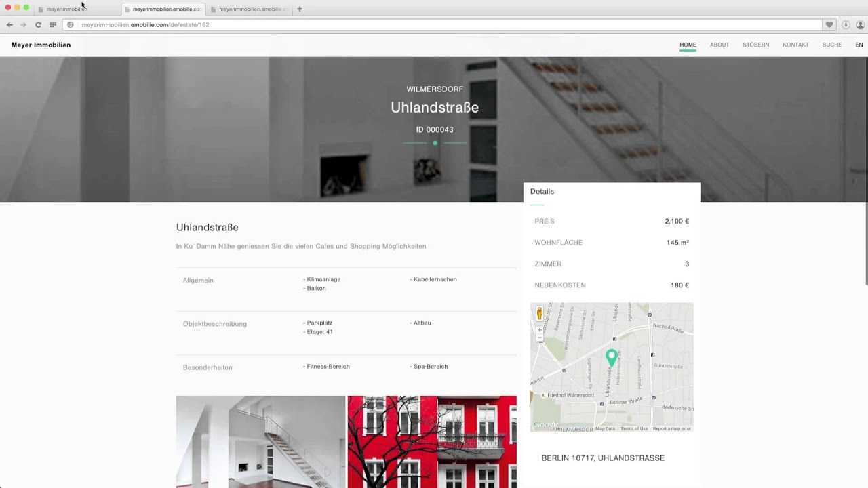Open the STÖBERN menu item
Image resolution: width=868 pixels, height=488 pixels.
[755, 45]
